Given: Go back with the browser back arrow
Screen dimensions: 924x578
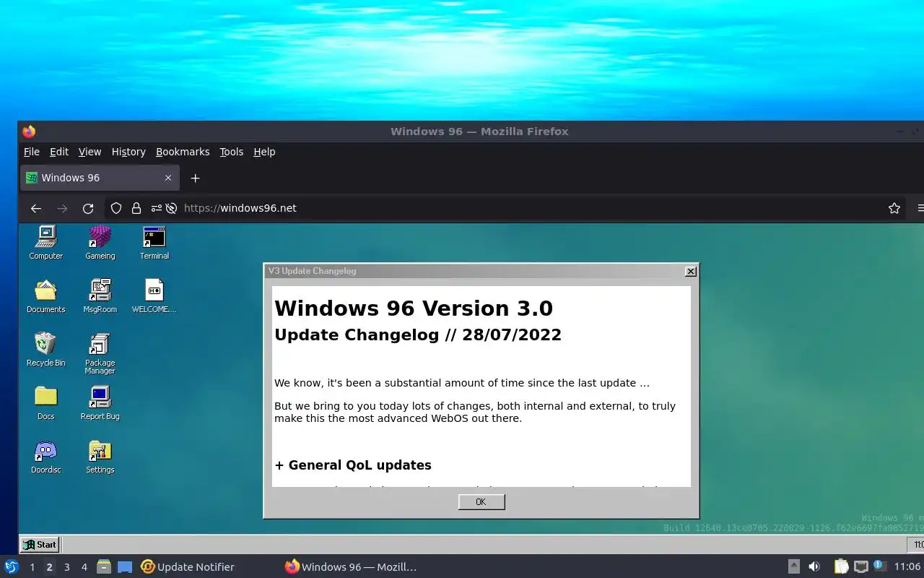Looking at the screenshot, I should pos(35,208).
